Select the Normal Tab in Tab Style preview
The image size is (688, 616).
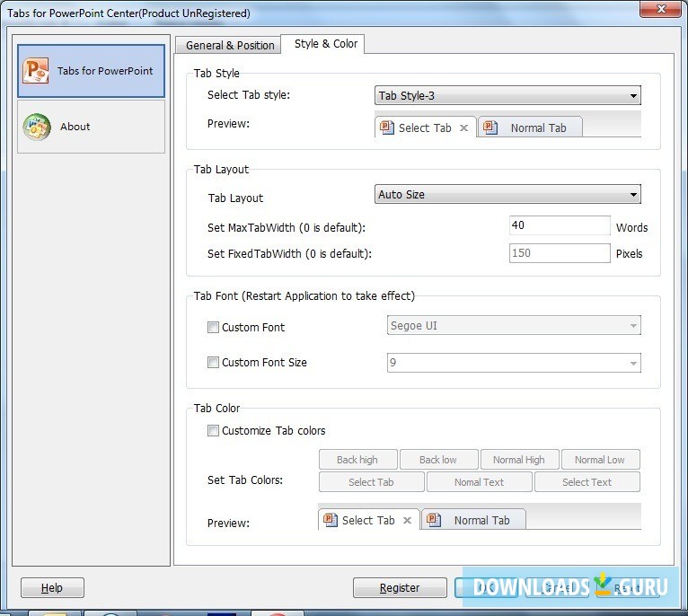530,128
